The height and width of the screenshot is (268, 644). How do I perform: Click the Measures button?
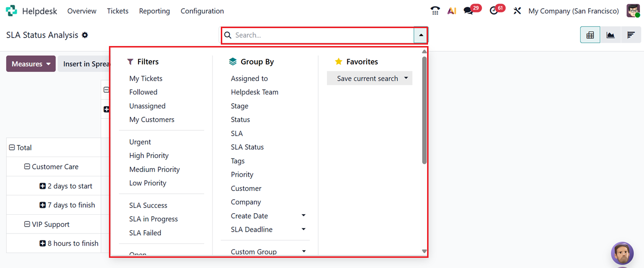point(31,64)
